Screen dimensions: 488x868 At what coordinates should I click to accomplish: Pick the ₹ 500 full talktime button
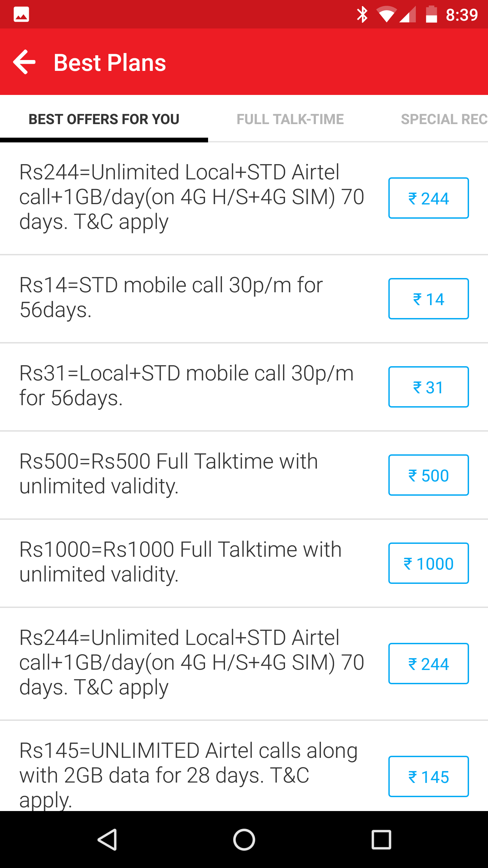coord(428,475)
